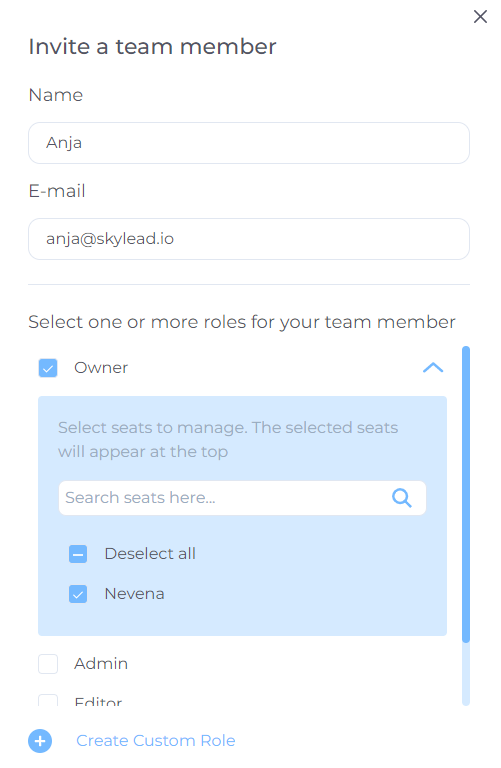Toggle the Deselect all checkbox

(78, 554)
